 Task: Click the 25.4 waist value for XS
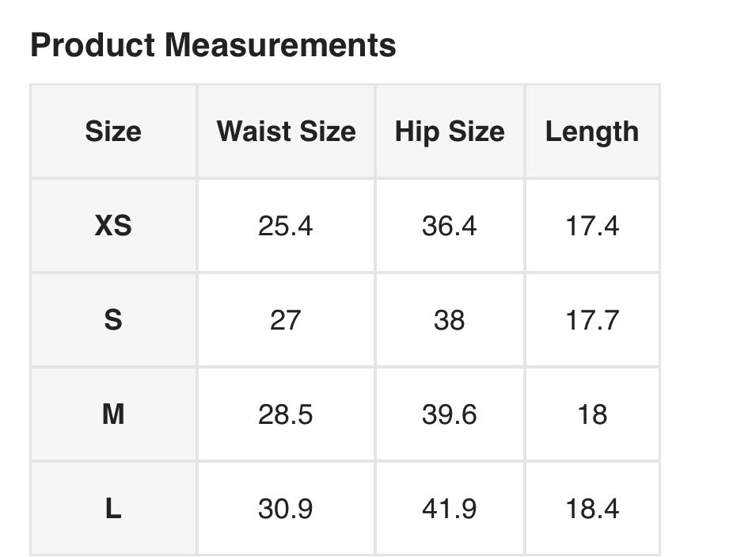[286, 227]
